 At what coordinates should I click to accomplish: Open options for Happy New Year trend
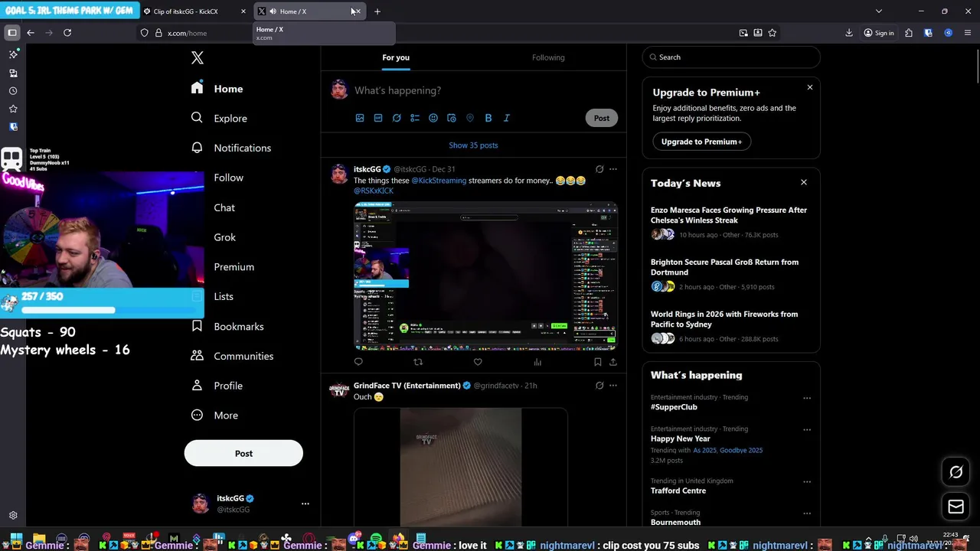807,430
